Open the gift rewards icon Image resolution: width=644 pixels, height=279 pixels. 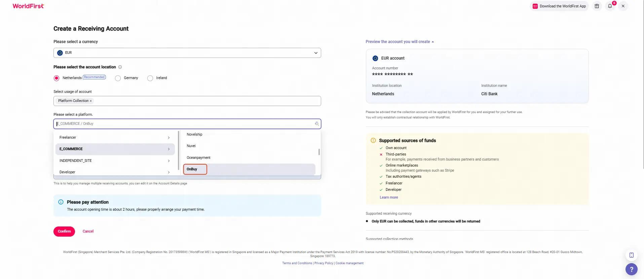pyautogui.click(x=597, y=6)
